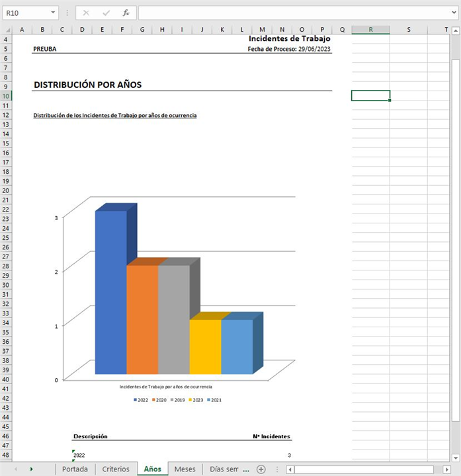Open the Name Box dropdown
The width and height of the screenshot is (461, 476).
click(x=53, y=13)
